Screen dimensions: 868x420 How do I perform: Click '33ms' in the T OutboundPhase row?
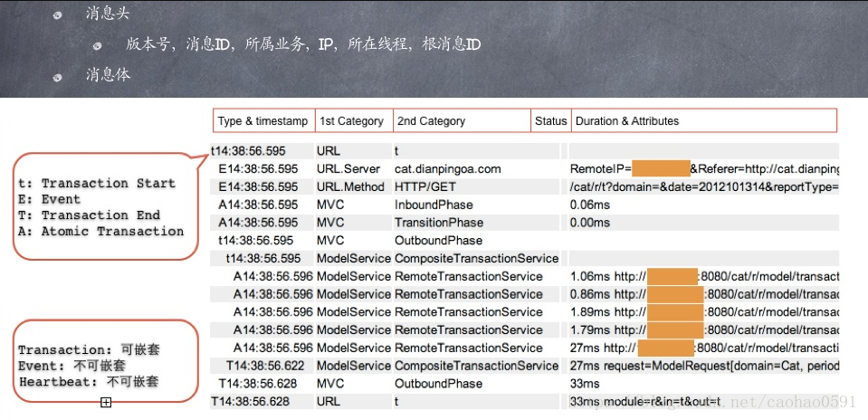click(x=585, y=384)
